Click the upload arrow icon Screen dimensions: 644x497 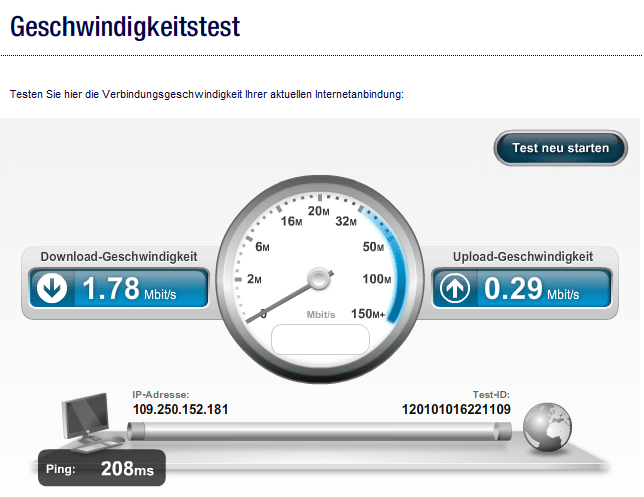455,288
